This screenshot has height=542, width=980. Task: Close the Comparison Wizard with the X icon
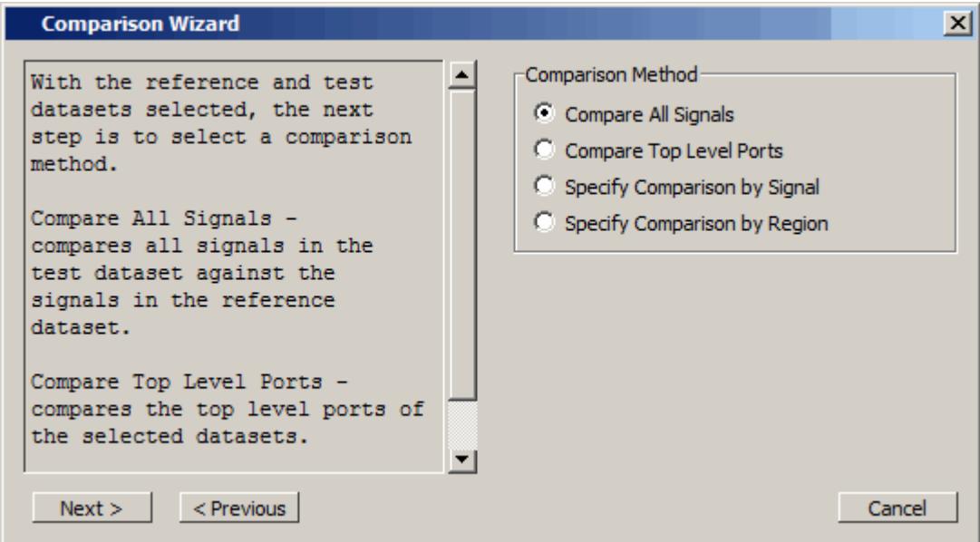tap(957, 24)
